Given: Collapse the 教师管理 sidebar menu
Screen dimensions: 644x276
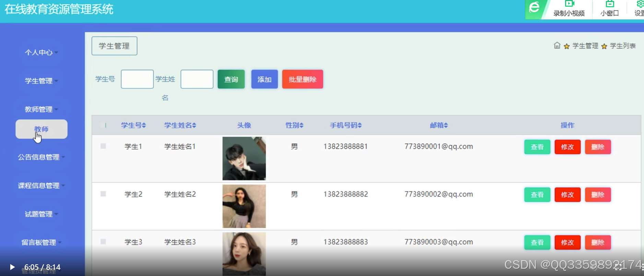Looking at the screenshot, I should 41,110.
